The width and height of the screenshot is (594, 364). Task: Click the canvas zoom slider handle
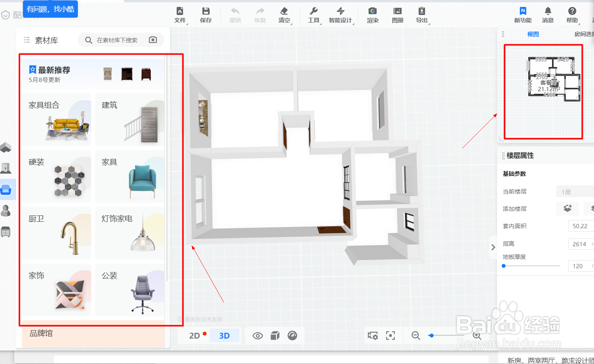click(431, 336)
